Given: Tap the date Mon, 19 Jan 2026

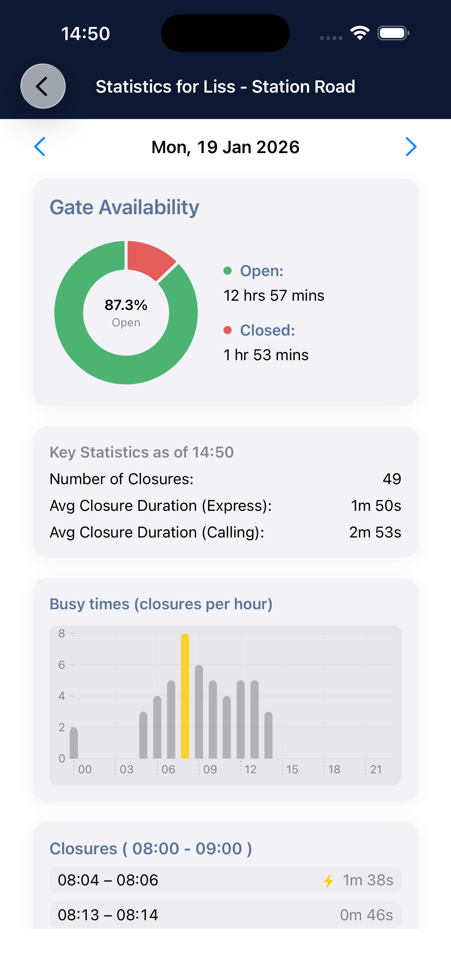Looking at the screenshot, I should coord(225,147).
